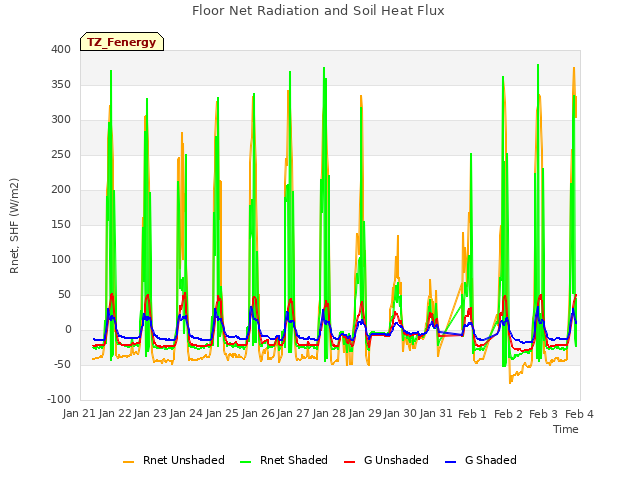
Task: Click the Jan 27 x-axis tick label
Action: [293, 414]
